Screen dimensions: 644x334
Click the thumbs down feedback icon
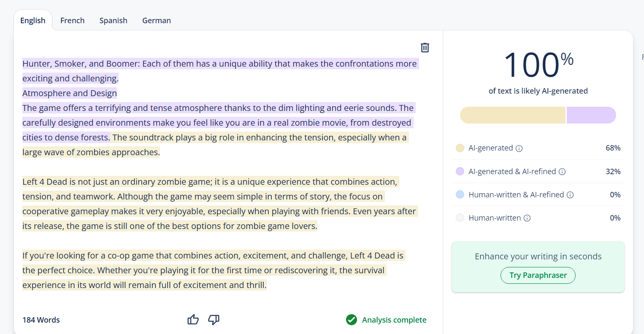214,320
